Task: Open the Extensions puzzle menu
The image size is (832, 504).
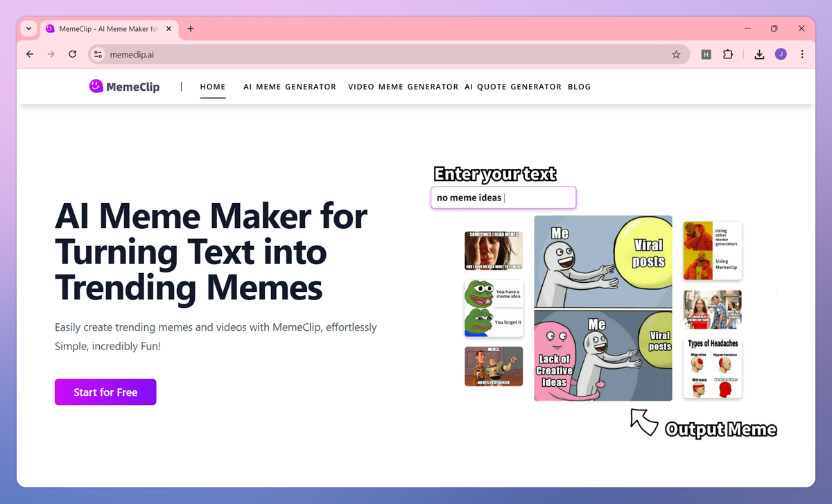Action: 728,54
